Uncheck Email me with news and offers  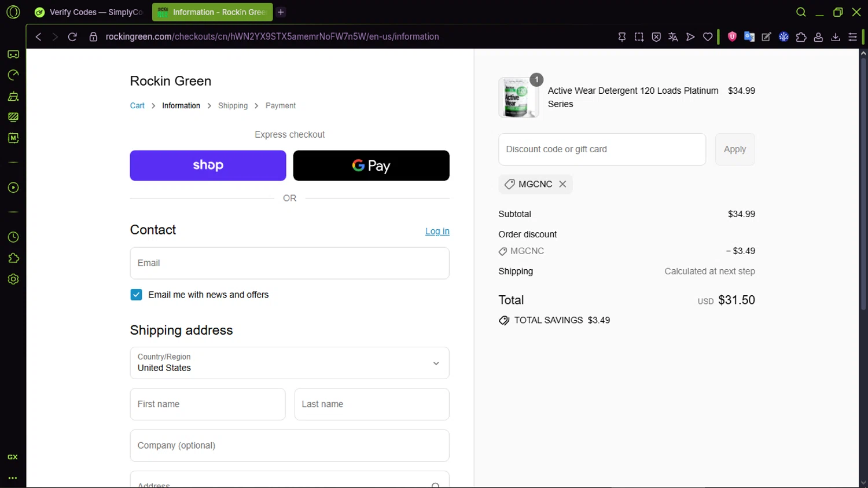pyautogui.click(x=136, y=295)
